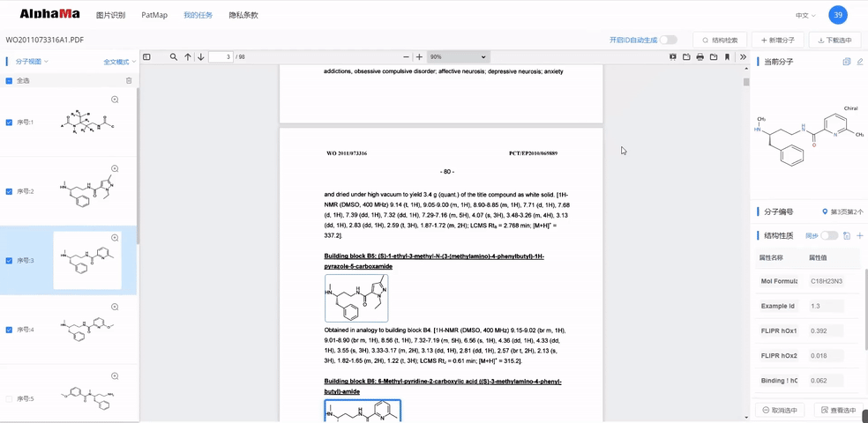Click 新增分子 button

[778, 40]
